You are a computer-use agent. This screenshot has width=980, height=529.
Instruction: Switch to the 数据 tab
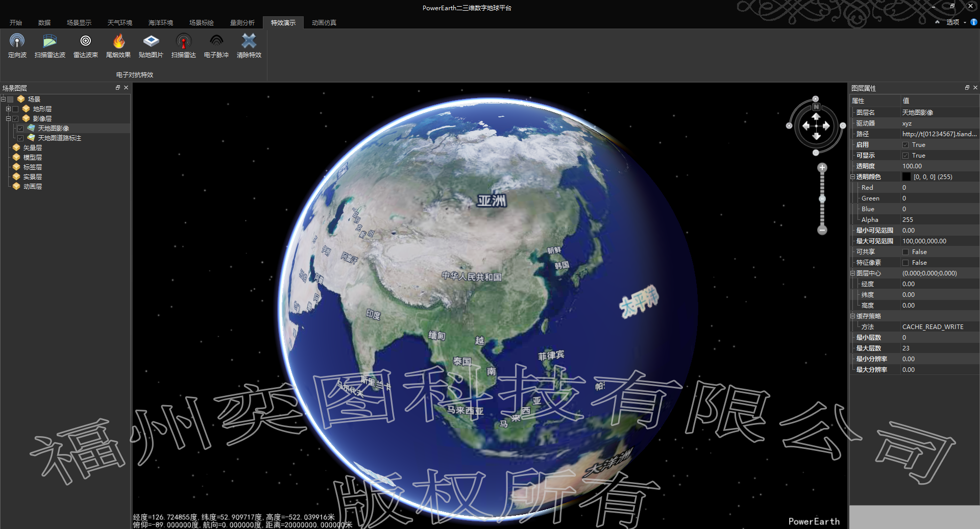click(44, 22)
